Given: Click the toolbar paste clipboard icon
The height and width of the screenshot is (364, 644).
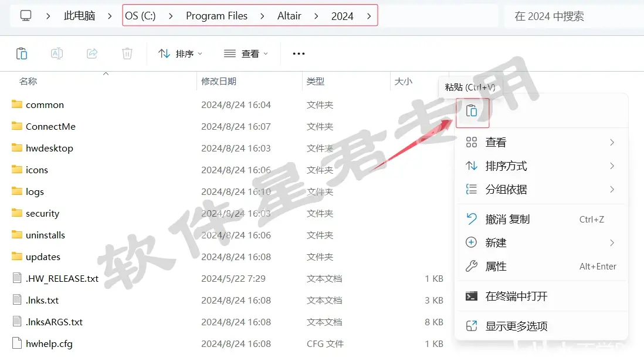Looking at the screenshot, I should click(x=22, y=53).
